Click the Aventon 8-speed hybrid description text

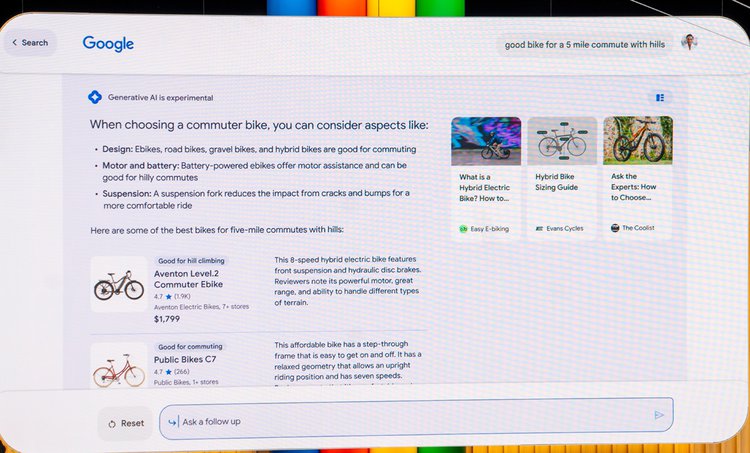pyautogui.click(x=347, y=281)
